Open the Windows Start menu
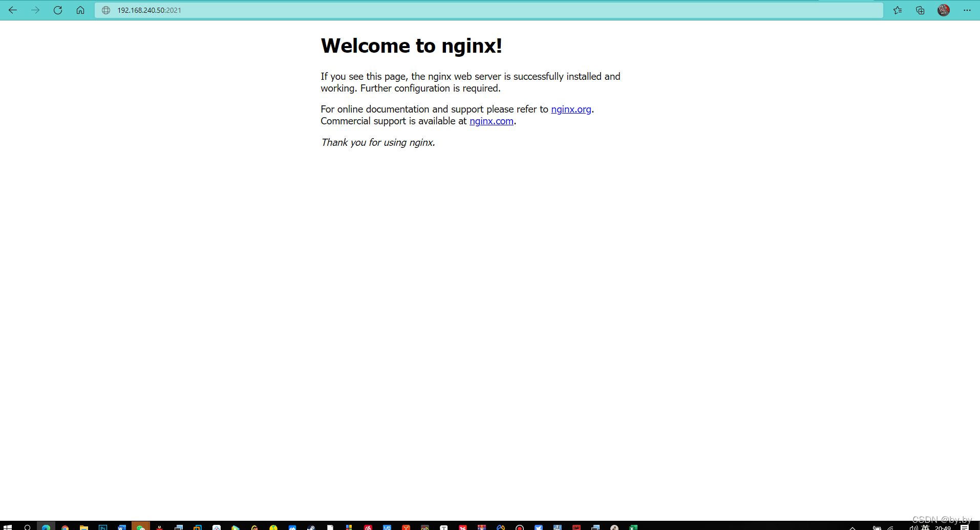The width and height of the screenshot is (980, 530). (8, 527)
